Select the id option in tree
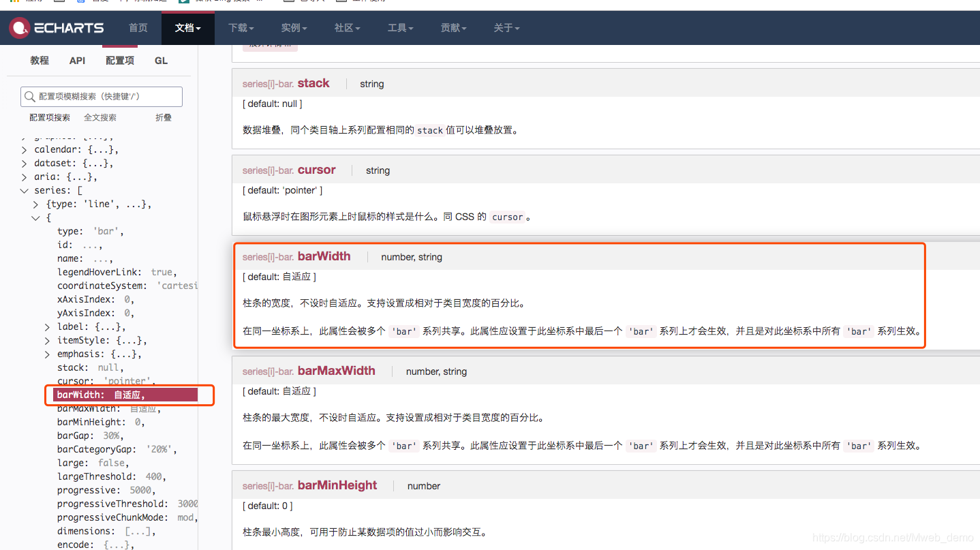 coord(80,245)
